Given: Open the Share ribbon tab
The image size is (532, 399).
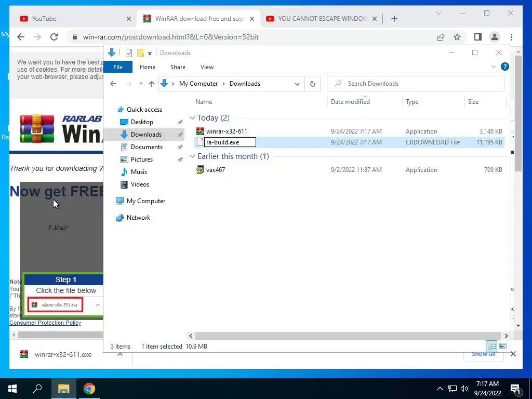Looking at the screenshot, I should 178,67.
